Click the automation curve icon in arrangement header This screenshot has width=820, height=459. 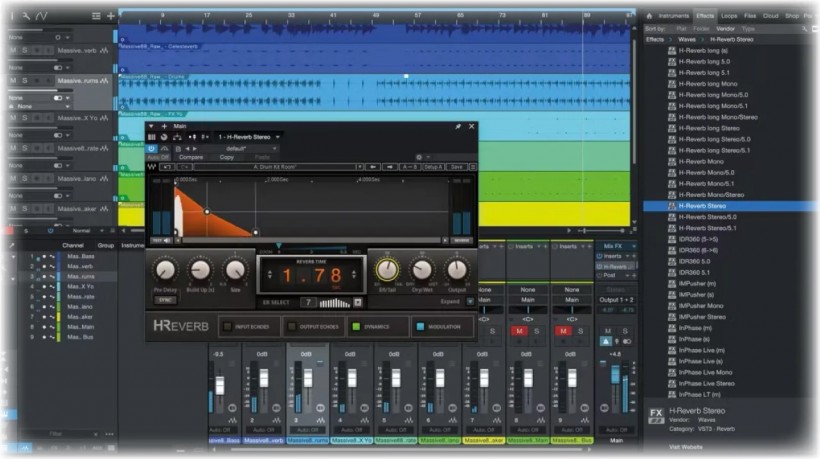point(42,16)
